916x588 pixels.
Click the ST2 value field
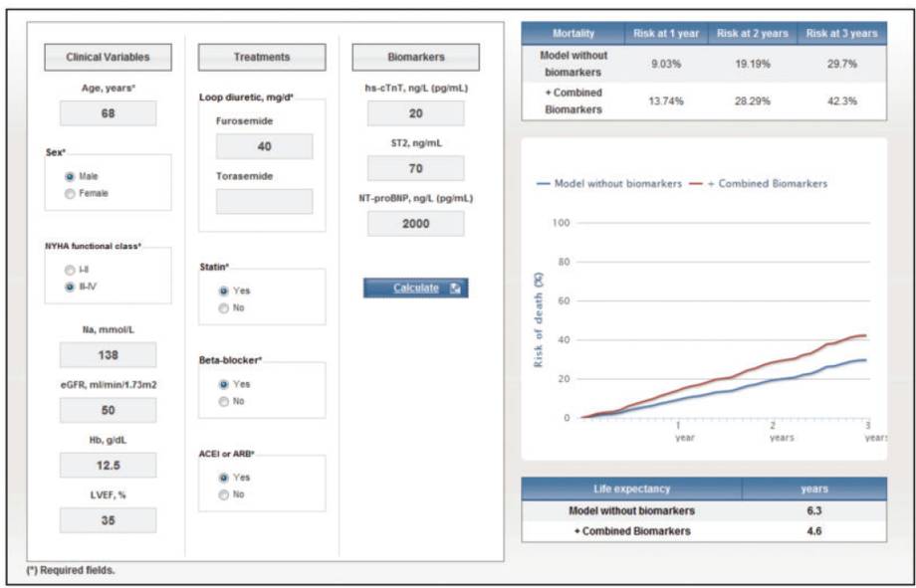tap(415, 168)
